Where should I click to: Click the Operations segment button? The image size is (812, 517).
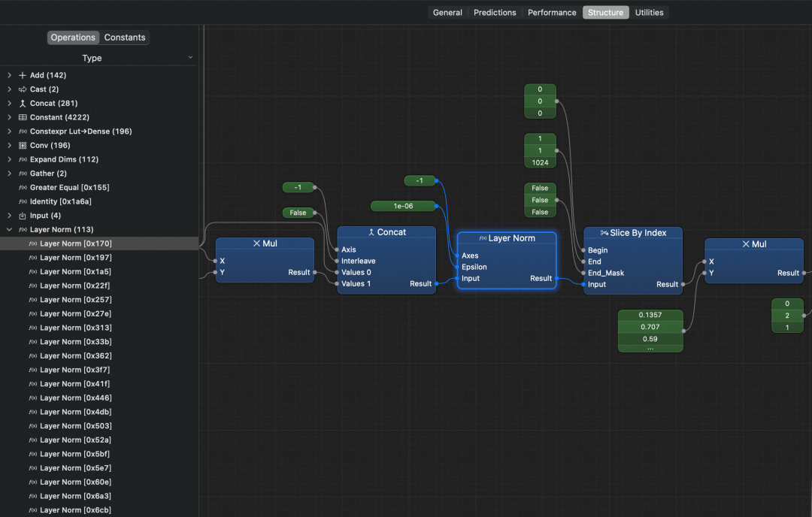click(73, 37)
